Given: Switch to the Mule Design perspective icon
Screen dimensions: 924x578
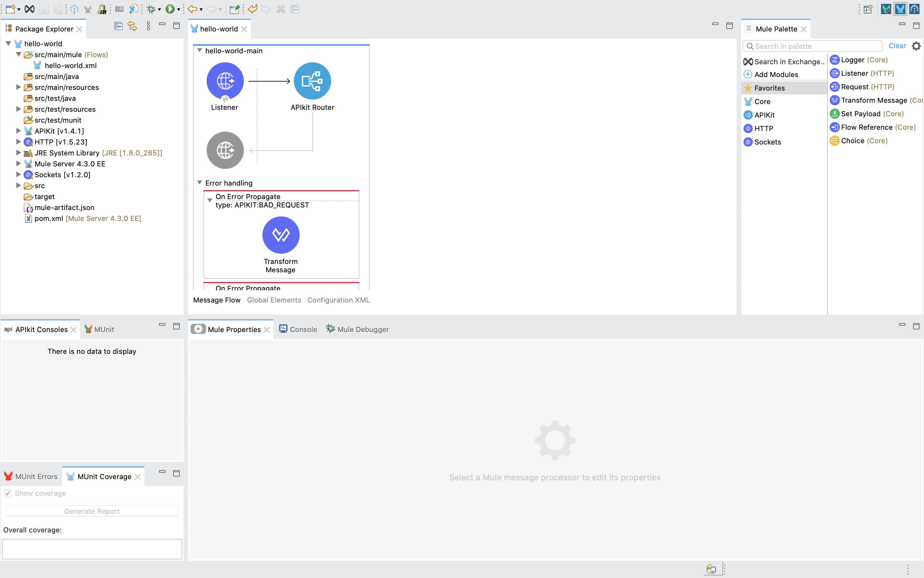Looking at the screenshot, I should [x=900, y=9].
